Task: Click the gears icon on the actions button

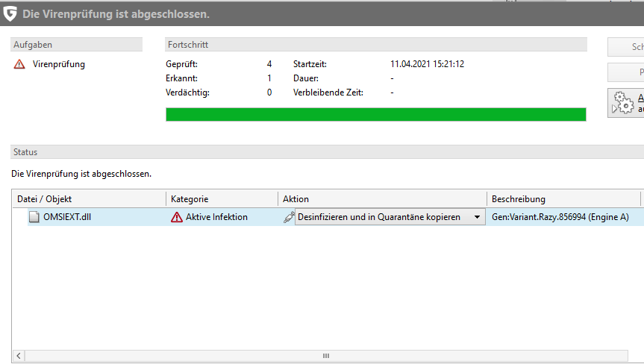Action: tap(622, 103)
